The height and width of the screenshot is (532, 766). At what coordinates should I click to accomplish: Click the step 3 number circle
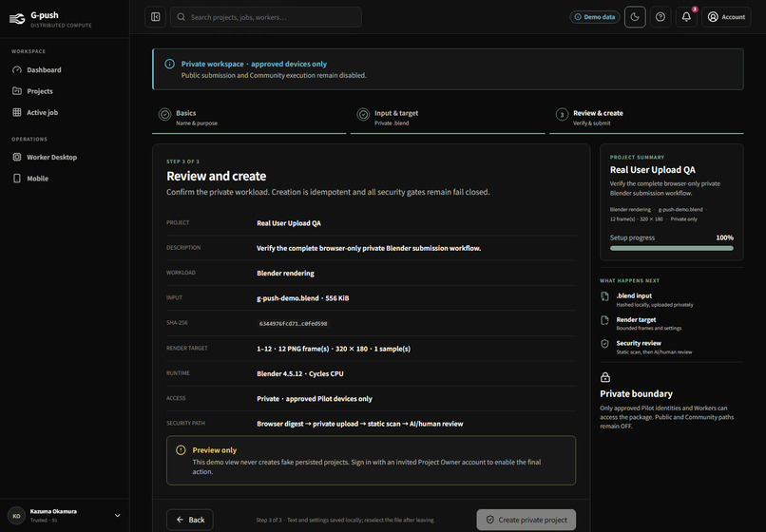563,115
